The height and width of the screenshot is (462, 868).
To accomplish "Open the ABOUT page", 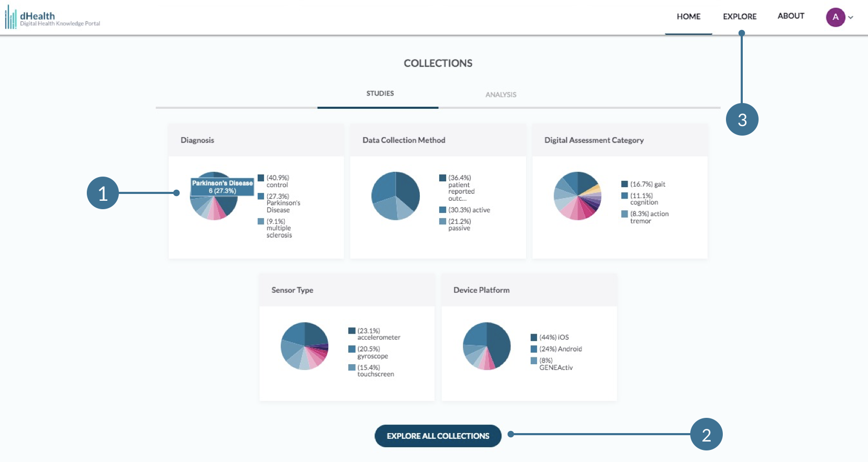I will [791, 16].
